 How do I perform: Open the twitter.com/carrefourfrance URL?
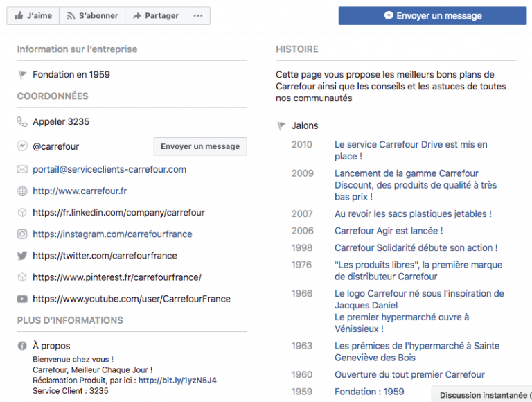click(x=105, y=256)
